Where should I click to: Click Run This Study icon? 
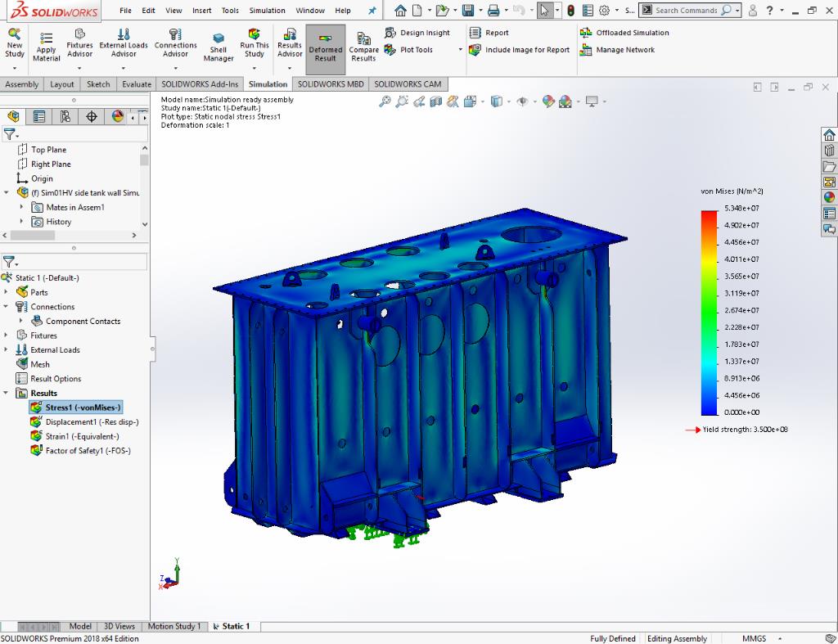255,43
